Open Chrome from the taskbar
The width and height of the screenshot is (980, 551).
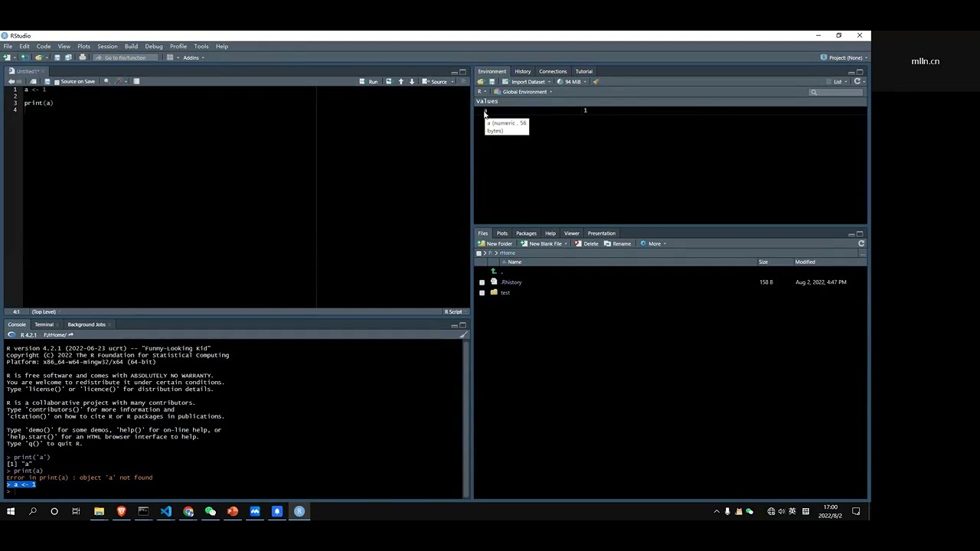(188, 511)
